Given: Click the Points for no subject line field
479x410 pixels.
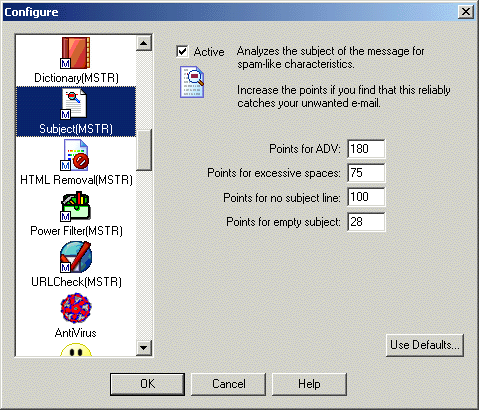Looking at the screenshot, I should [366, 197].
